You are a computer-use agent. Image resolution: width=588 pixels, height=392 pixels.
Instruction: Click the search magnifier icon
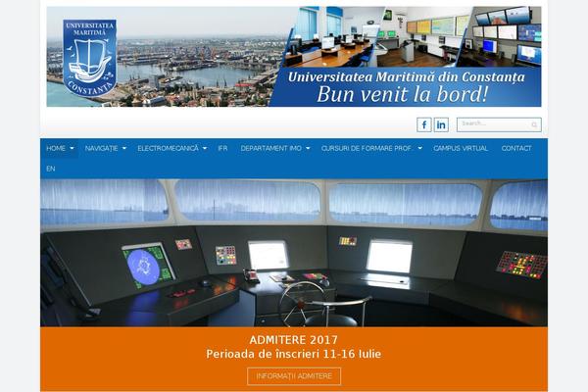(534, 124)
